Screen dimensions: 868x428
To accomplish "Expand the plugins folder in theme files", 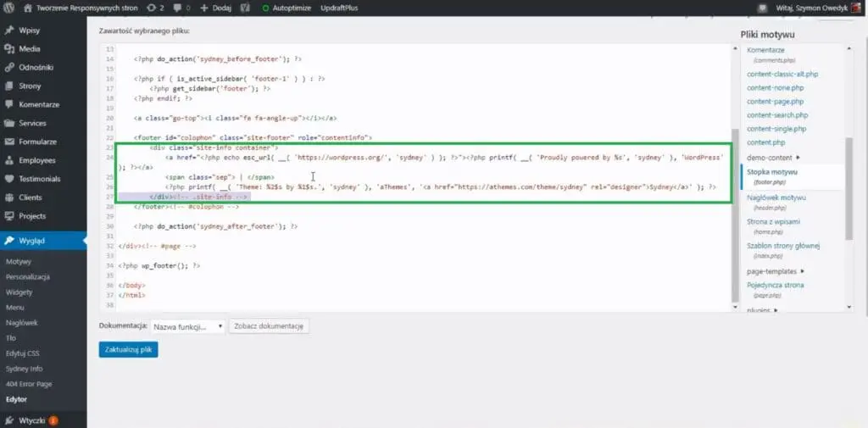I will pos(762,310).
